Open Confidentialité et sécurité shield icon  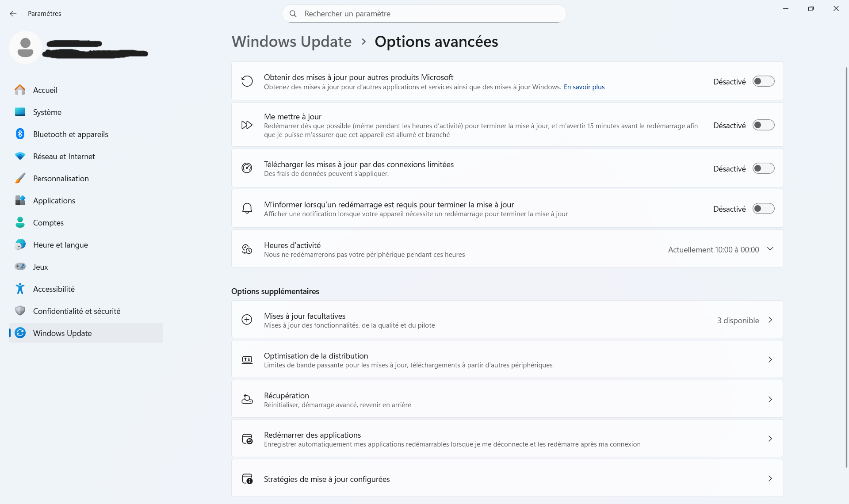tap(20, 311)
